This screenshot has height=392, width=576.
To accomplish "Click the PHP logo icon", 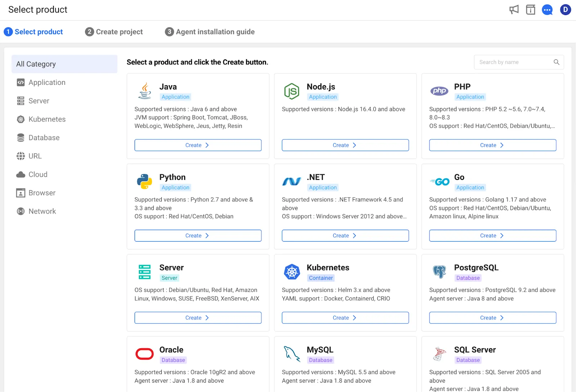I will 439,91.
